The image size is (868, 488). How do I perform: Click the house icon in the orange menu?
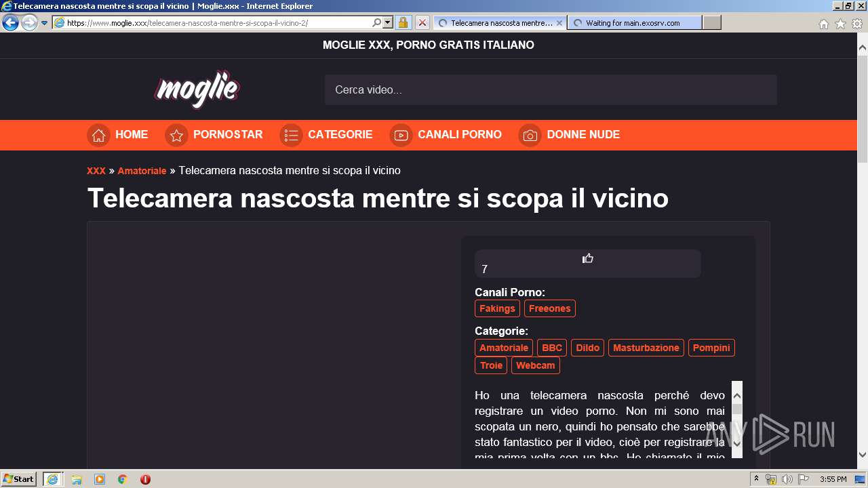click(x=98, y=135)
